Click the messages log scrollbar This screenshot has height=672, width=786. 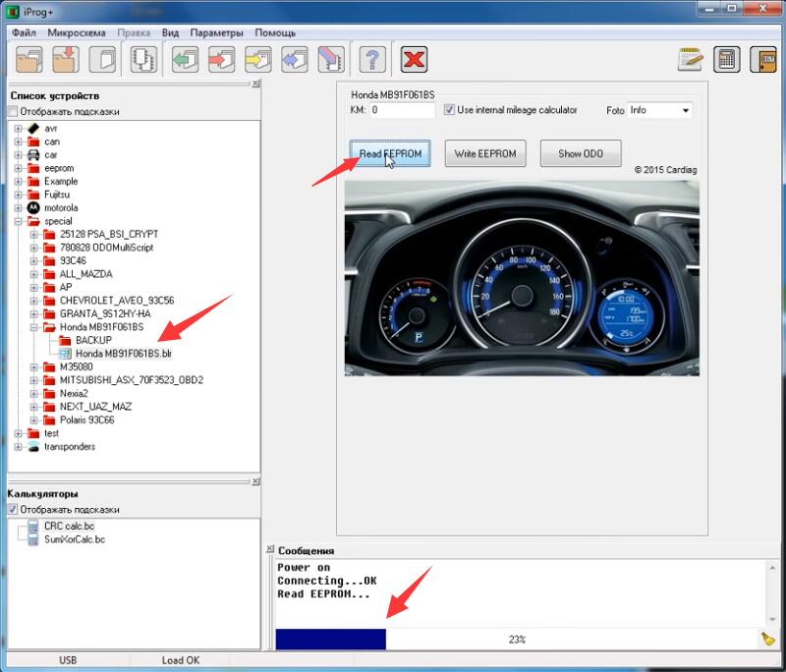[x=772, y=592]
